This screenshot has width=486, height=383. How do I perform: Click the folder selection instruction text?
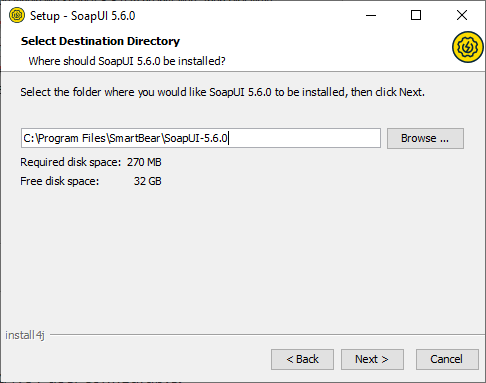(x=222, y=92)
